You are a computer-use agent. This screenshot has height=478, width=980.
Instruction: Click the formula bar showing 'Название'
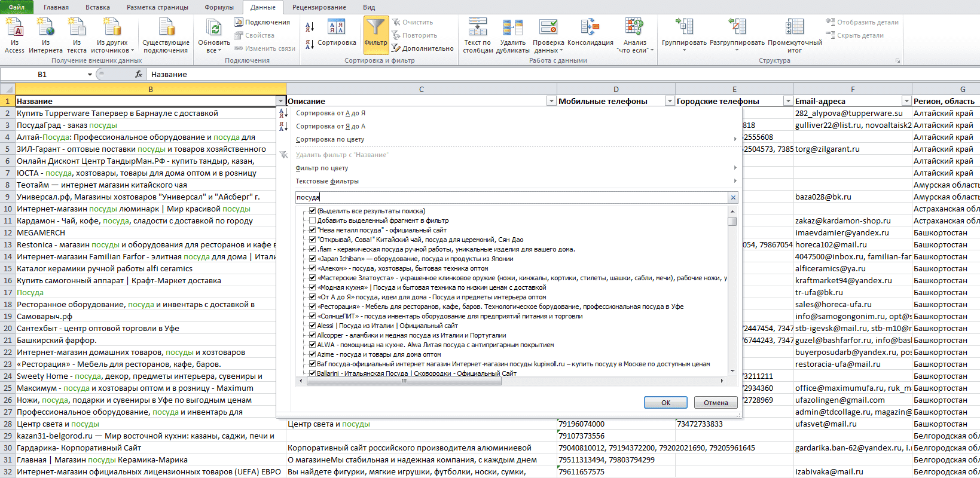coord(562,74)
